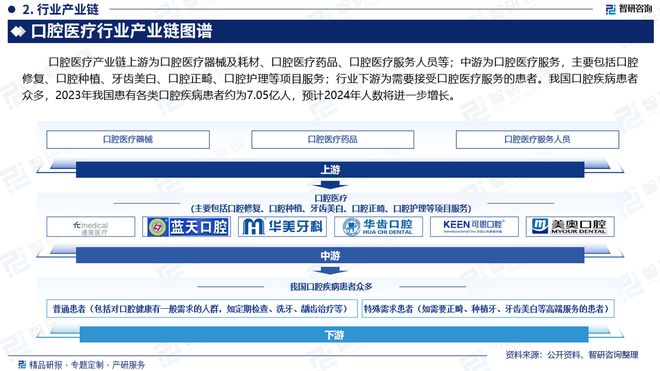Screen dimensions: 660x371
Task: Click the 口腔医疗器械 box
Action: (128, 139)
